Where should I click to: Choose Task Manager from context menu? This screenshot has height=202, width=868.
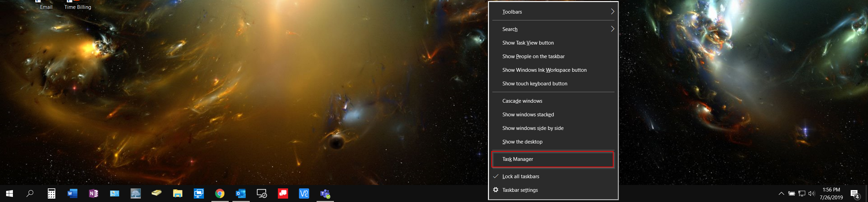[x=553, y=159]
